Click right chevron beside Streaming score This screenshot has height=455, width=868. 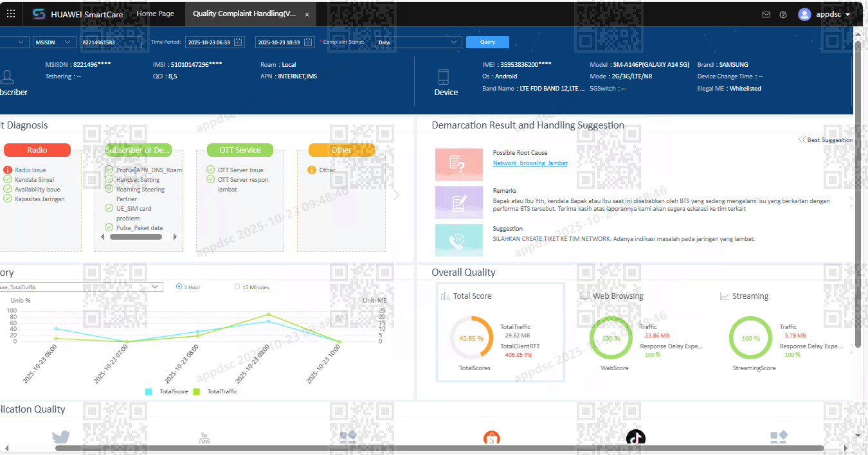pyautogui.click(x=853, y=349)
